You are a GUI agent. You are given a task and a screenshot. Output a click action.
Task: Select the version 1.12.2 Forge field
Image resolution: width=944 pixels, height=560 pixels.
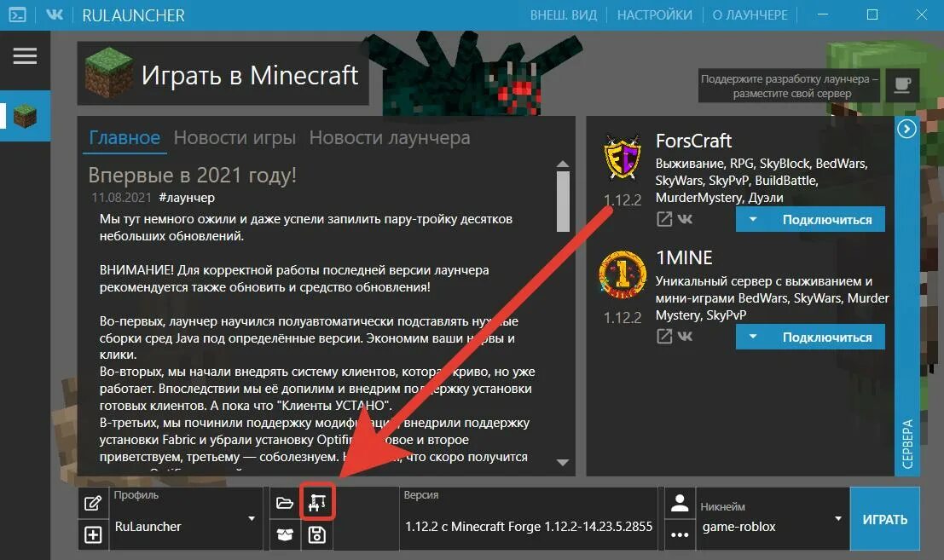pyautogui.click(x=529, y=519)
